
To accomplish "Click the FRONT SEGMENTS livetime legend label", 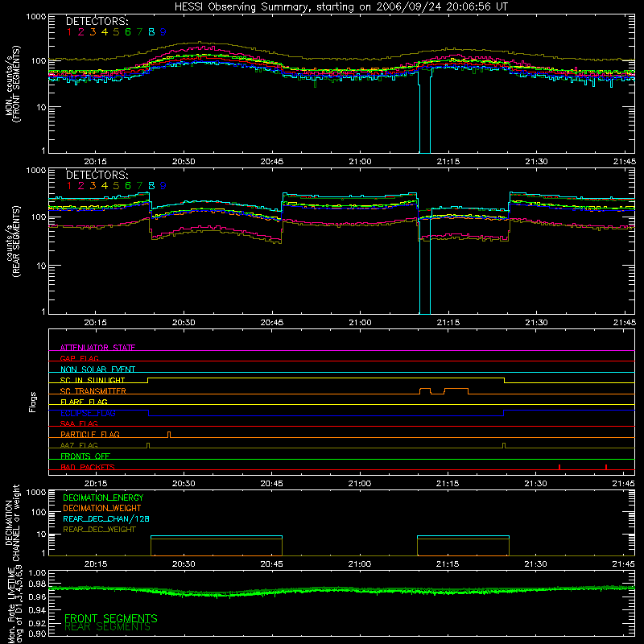I will (x=111, y=618).
